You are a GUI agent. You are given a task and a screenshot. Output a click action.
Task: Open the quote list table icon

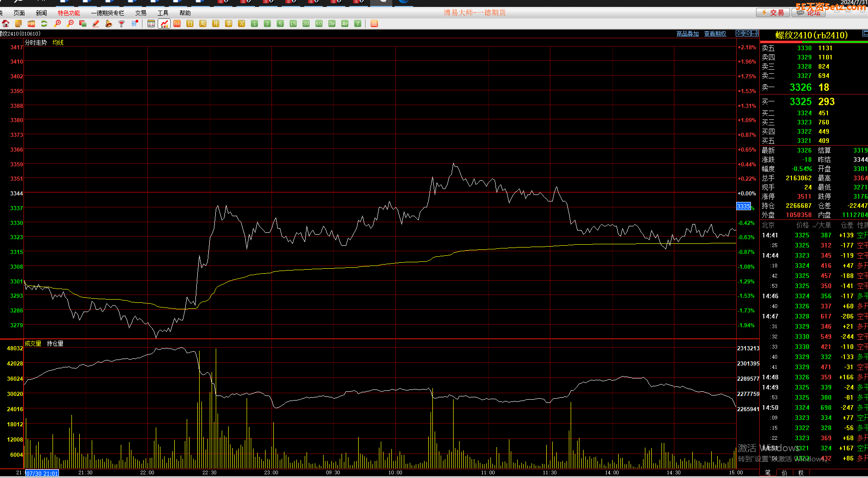point(151,24)
